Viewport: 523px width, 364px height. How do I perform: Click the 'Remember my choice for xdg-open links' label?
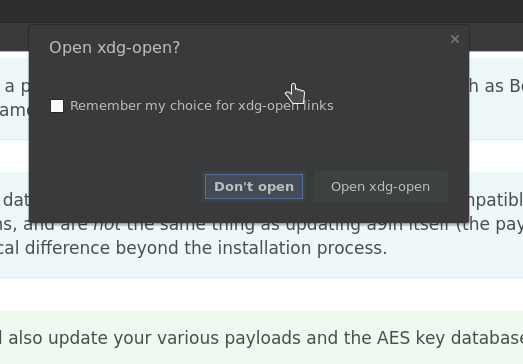pos(201,106)
